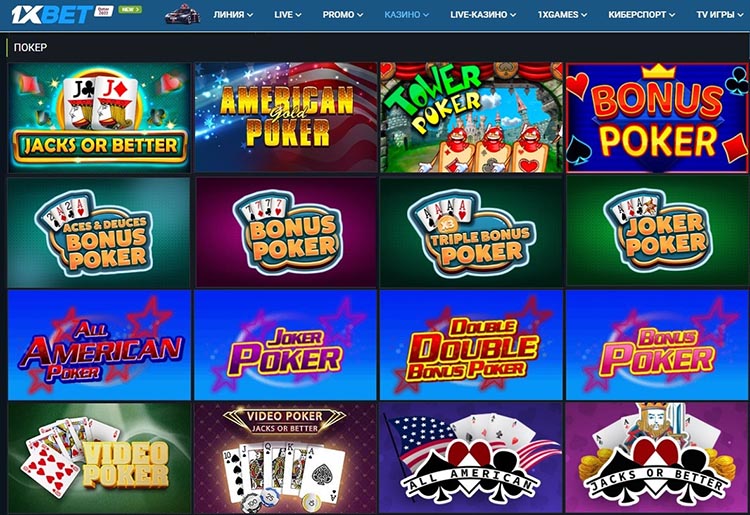Open the LIVE-КАЗИНО menu
The width and height of the screenshot is (750, 515).
pos(483,15)
